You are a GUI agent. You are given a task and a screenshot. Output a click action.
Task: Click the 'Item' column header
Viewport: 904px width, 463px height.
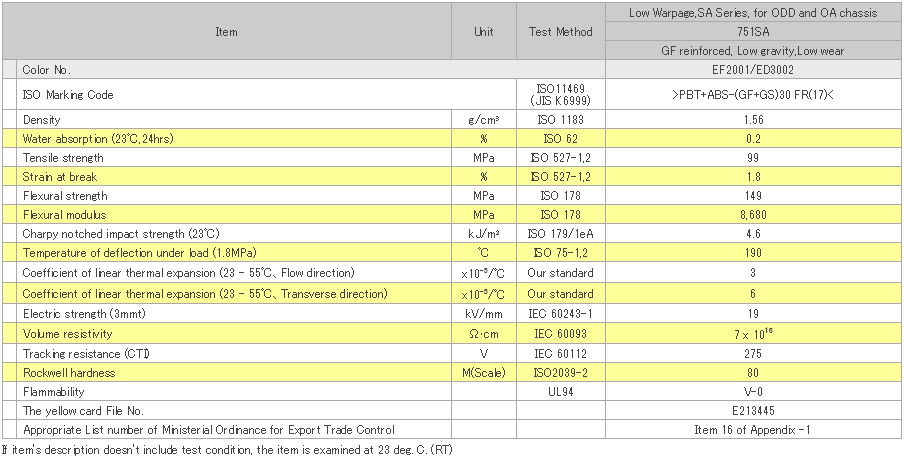(226, 32)
